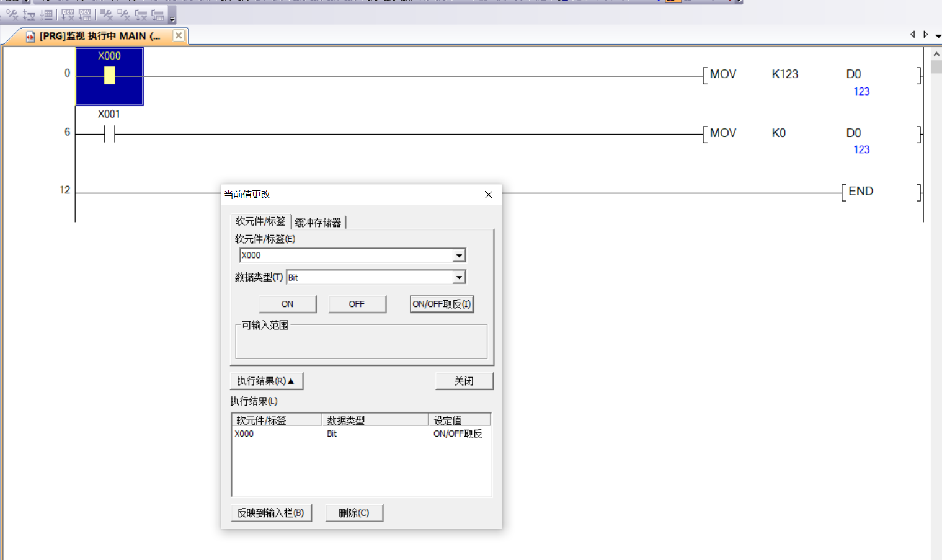The image size is (942, 560).
Task: Close the [PRG] MAIN editor tab
Action: [179, 35]
